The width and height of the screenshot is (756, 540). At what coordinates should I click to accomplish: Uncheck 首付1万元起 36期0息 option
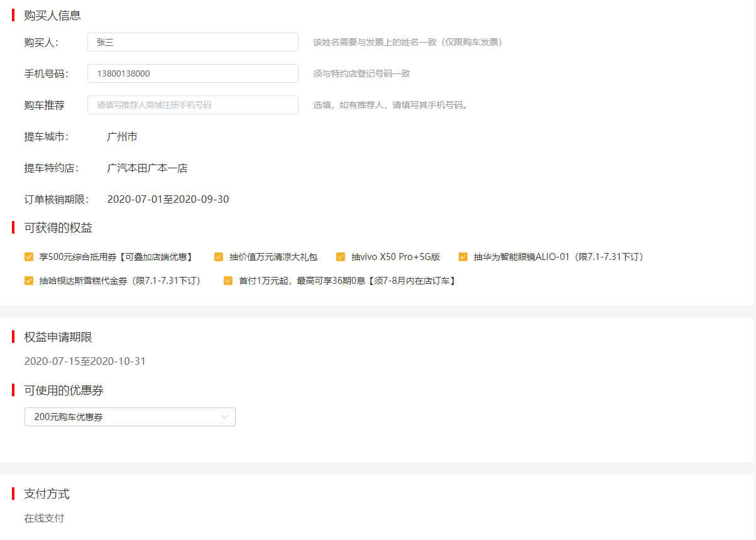pos(228,281)
